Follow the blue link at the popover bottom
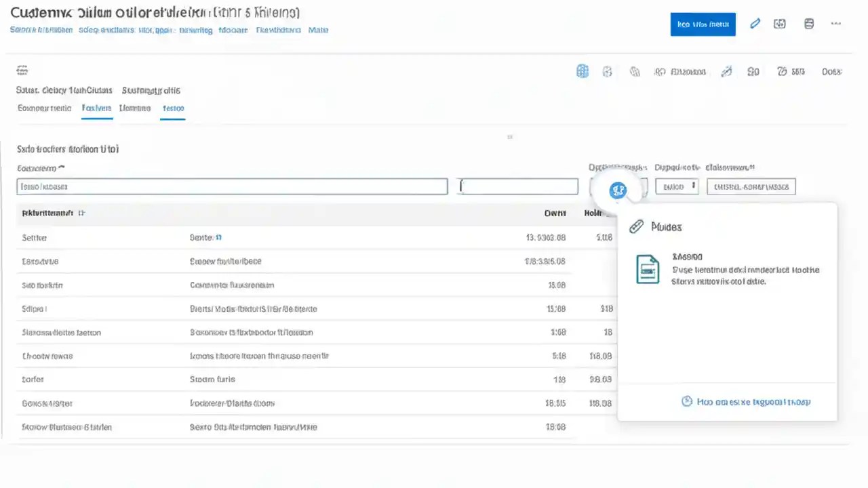Viewport: 868px width, 488px height. (753, 401)
